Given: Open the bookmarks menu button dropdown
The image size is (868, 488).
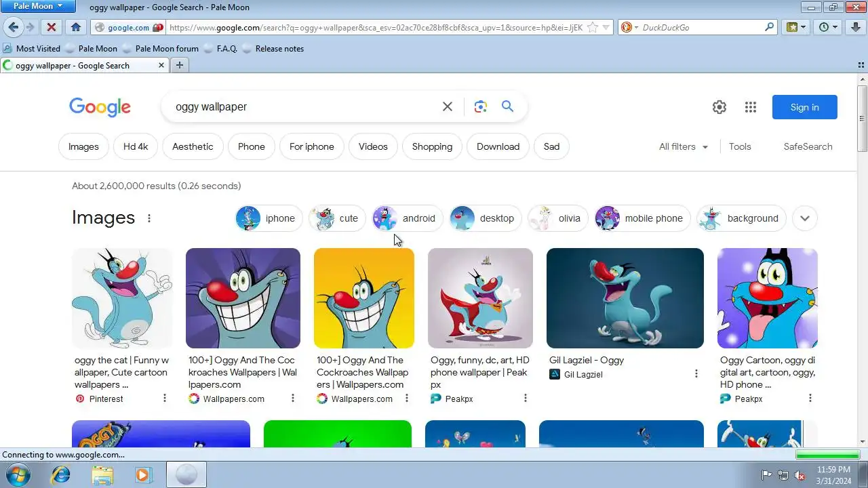Looking at the screenshot, I should coord(797,27).
